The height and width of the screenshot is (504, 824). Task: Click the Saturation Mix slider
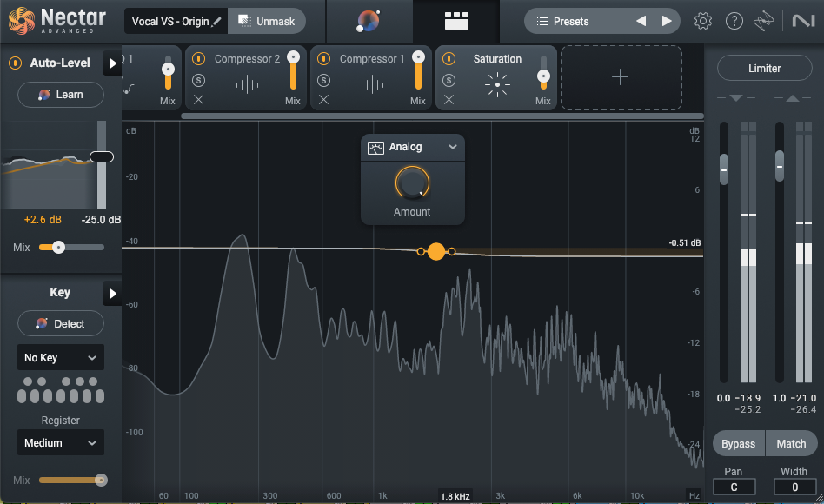(x=543, y=72)
